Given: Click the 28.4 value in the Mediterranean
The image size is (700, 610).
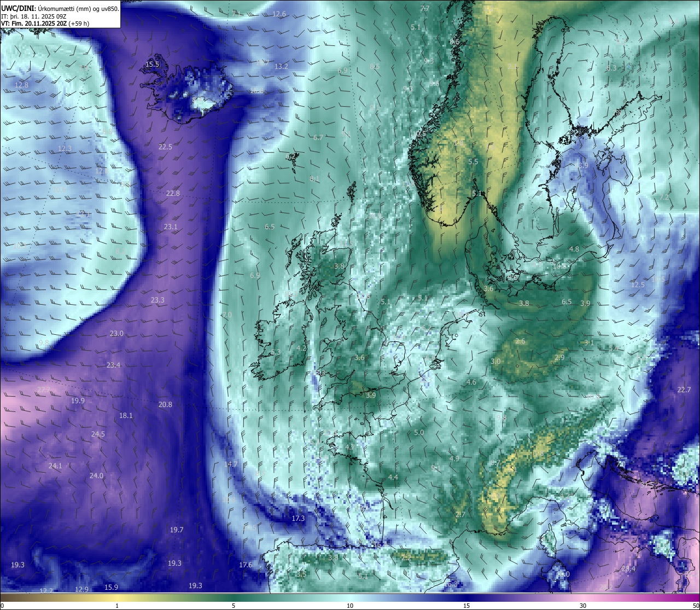Looking at the screenshot, I should pos(628,569).
